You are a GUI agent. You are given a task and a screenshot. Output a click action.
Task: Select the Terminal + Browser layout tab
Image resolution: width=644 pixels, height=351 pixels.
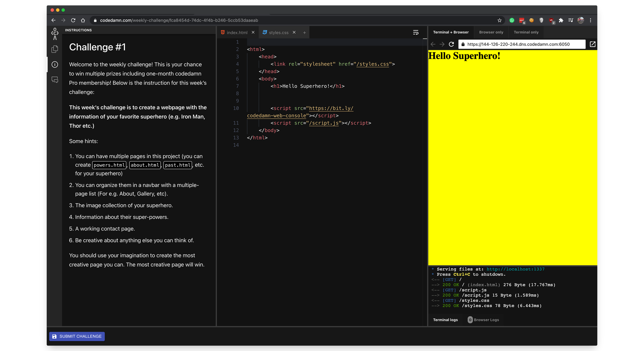tap(451, 32)
